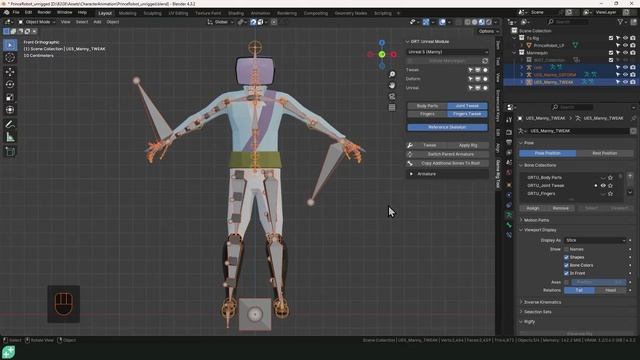This screenshot has width=640, height=360.
Task: Open the Unreal 5 (Manny) dropdown
Action: point(447,52)
